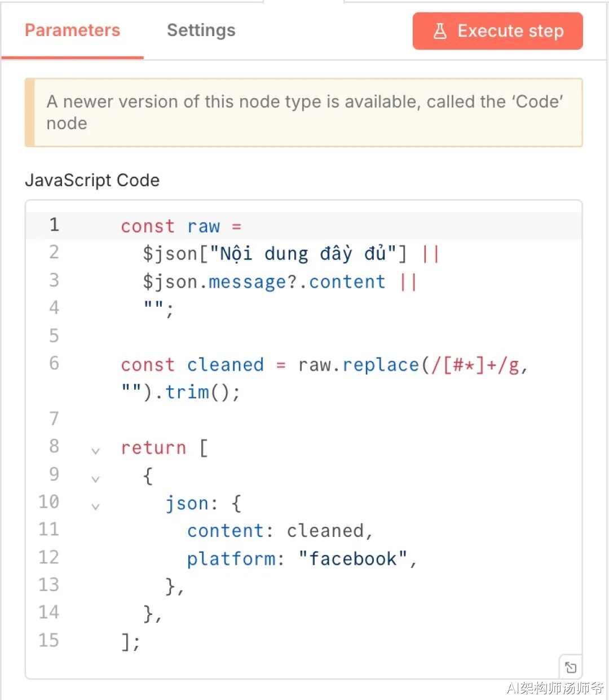Click line number 12 in the gutter
Viewport: 609px width, 700px height.
(48, 557)
